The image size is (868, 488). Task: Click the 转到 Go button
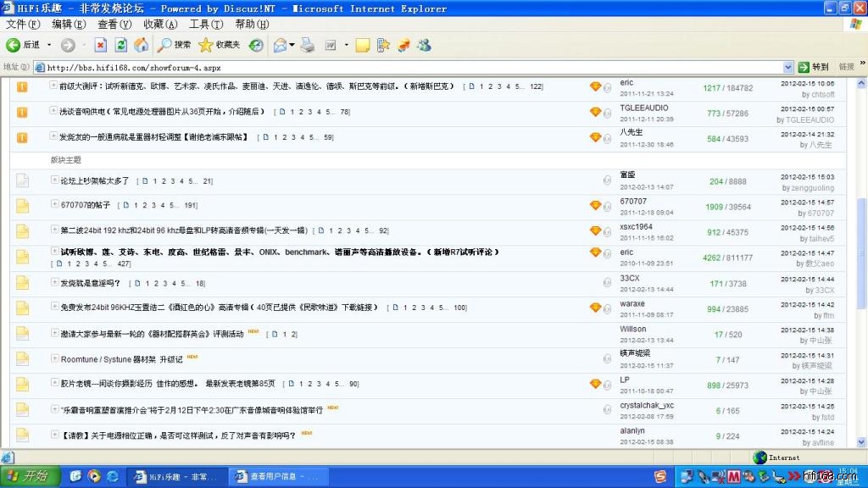(814, 67)
